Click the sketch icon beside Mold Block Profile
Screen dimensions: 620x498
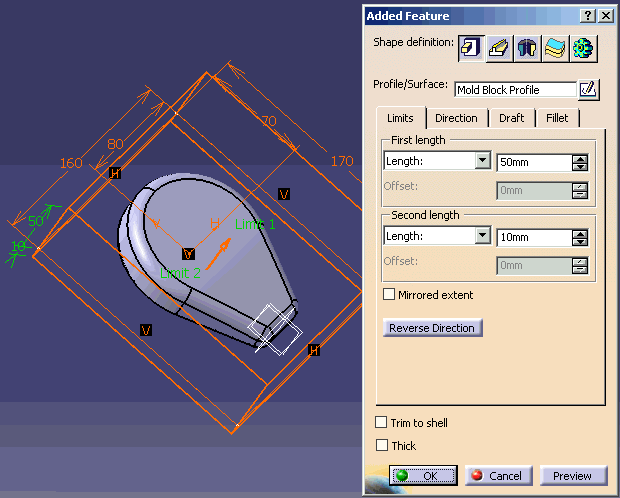[589, 90]
